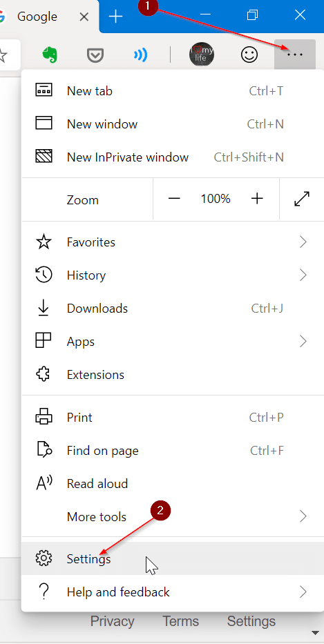The image size is (324, 644).
Task: Open the three-dots Settings and more menu
Action: [295, 55]
